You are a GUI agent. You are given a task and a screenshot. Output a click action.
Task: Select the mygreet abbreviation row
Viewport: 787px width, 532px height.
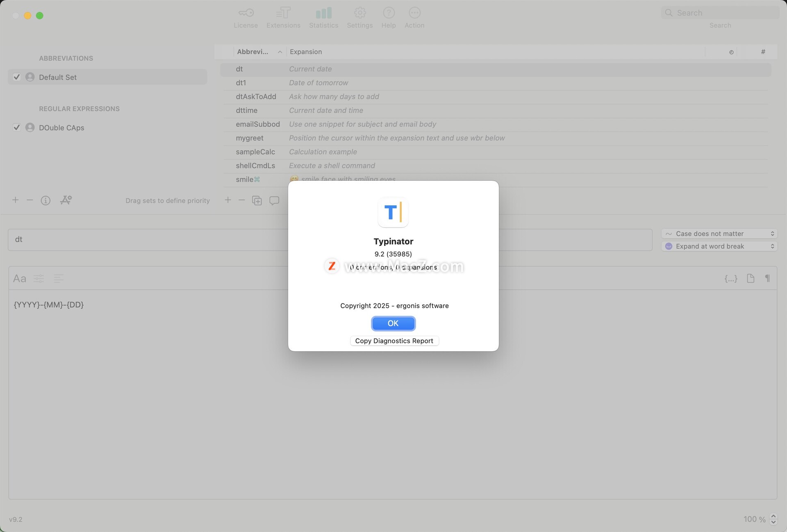[x=496, y=138]
